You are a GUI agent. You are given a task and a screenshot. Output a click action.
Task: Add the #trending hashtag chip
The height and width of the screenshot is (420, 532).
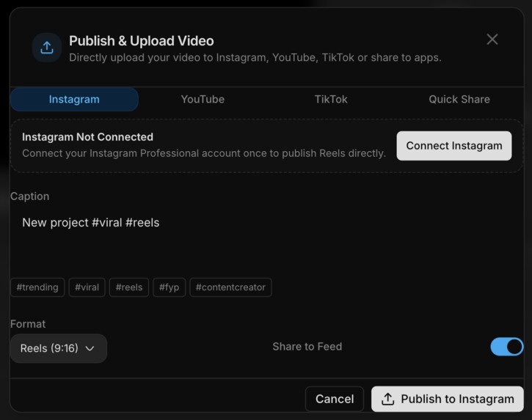(x=37, y=287)
